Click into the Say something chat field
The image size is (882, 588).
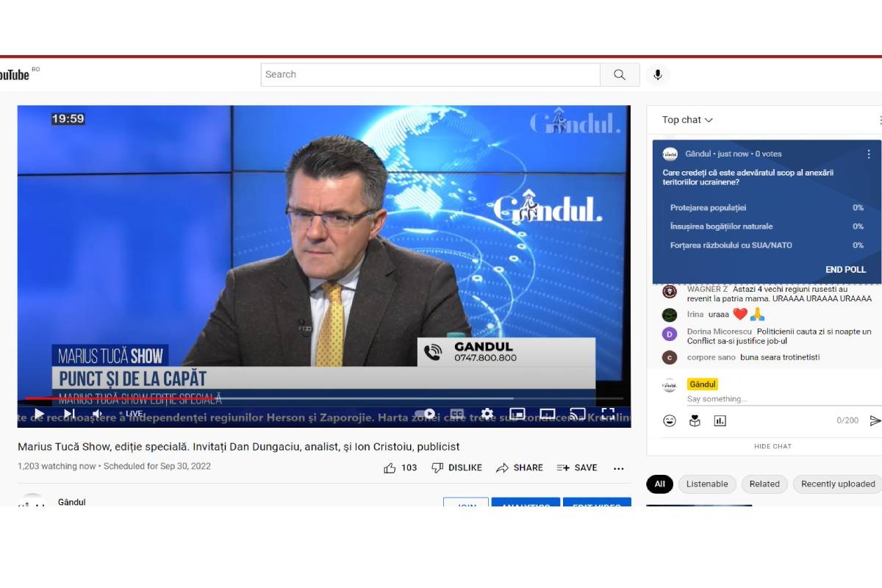coord(784,399)
